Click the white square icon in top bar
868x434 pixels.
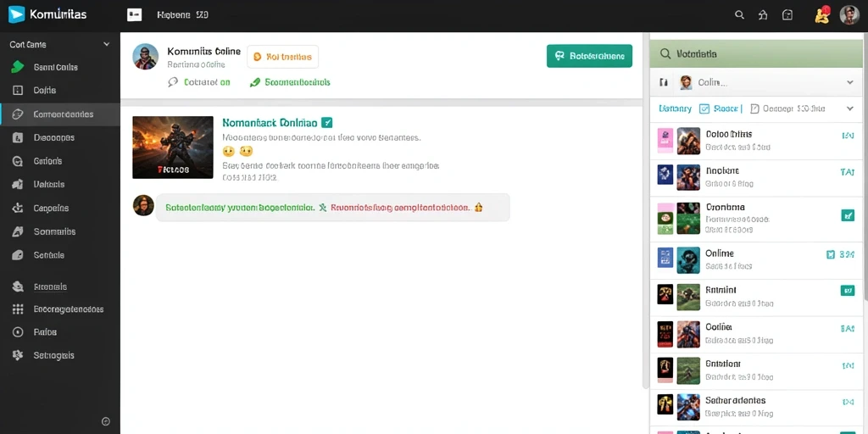click(x=135, y=15)
